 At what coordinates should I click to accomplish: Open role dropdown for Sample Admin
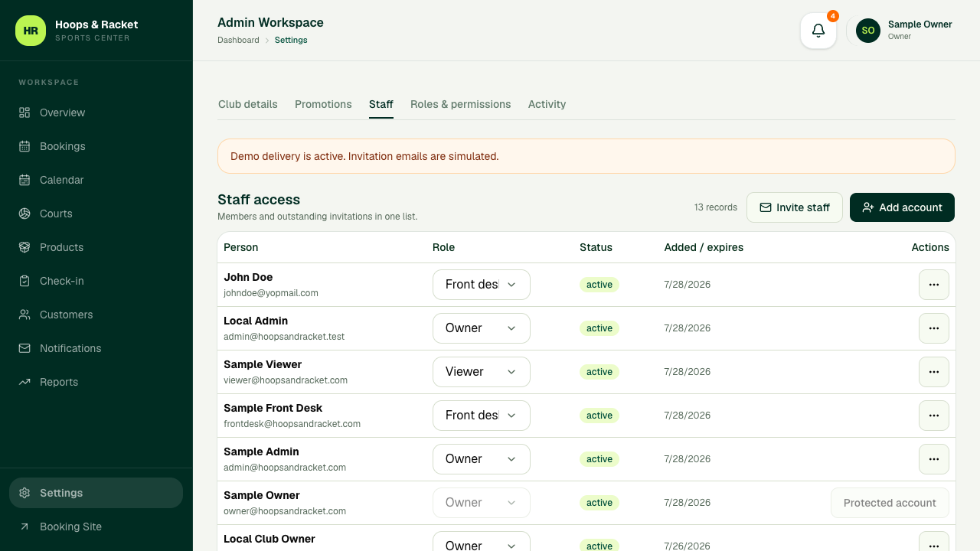pos(482,459)
